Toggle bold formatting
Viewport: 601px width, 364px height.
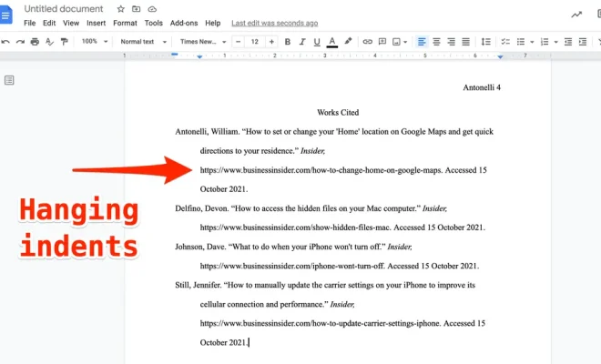[x=288, y=42]
